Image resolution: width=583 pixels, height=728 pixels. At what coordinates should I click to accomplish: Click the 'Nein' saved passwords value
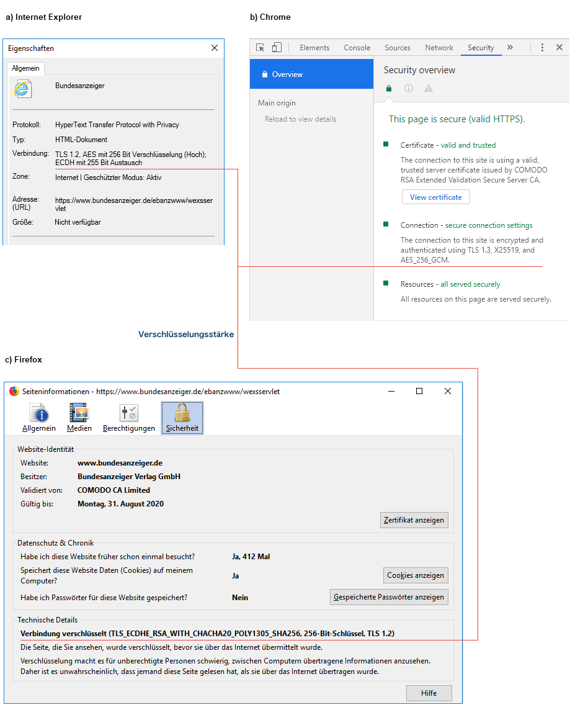240,598
